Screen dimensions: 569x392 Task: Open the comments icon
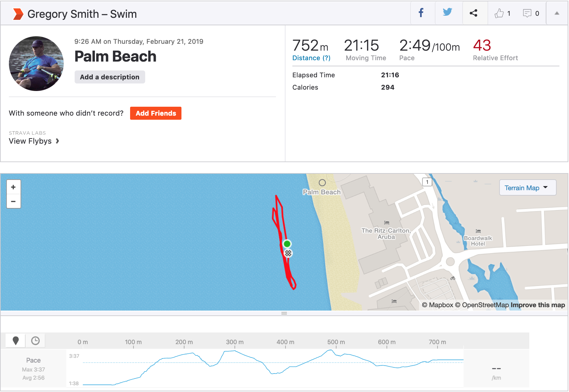click(x=527, y=13)
